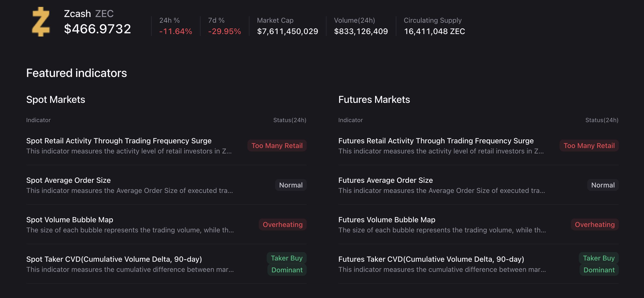
Task: Click the Market Cap value $7,611,450,029
Action: click(288, 32)
